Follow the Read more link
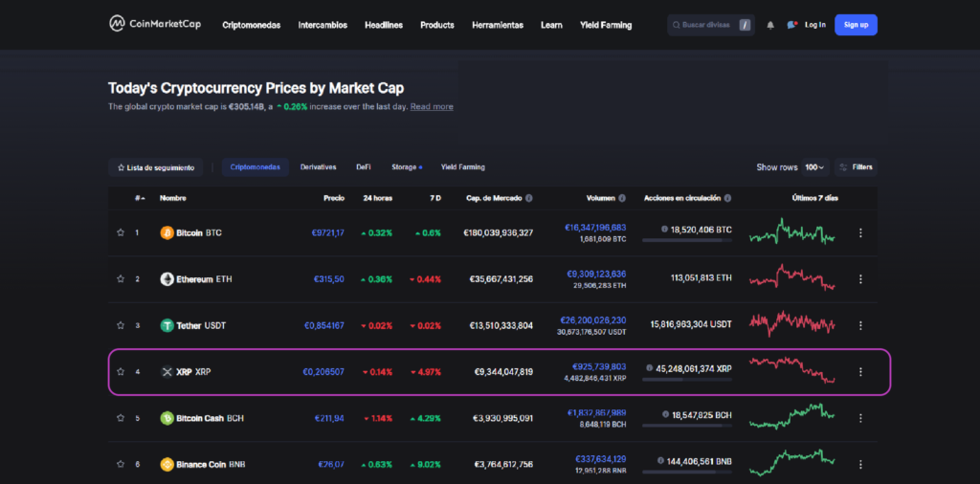 (432, 107)
